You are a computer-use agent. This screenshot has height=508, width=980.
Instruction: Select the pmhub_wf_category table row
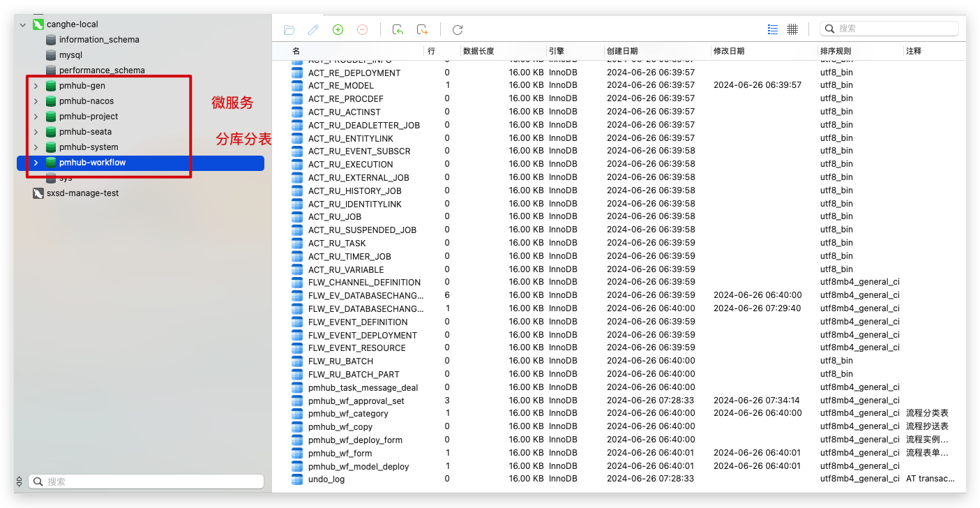[348, 413]
